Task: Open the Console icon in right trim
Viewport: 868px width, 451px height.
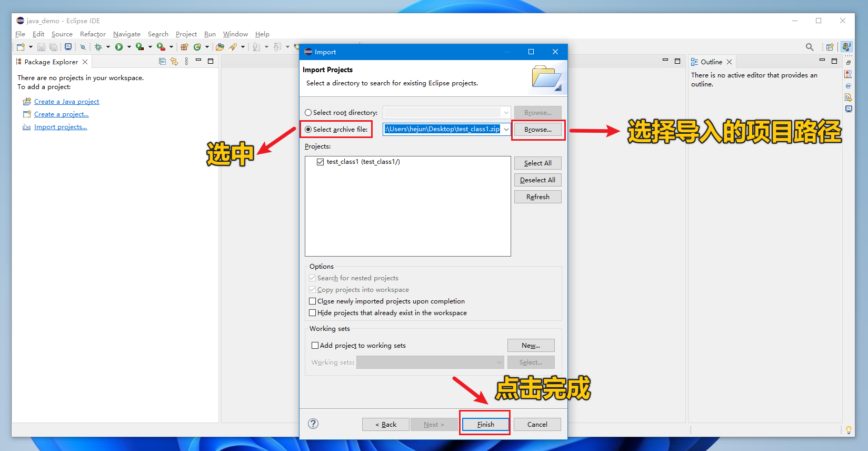Action: click(848, 109)
